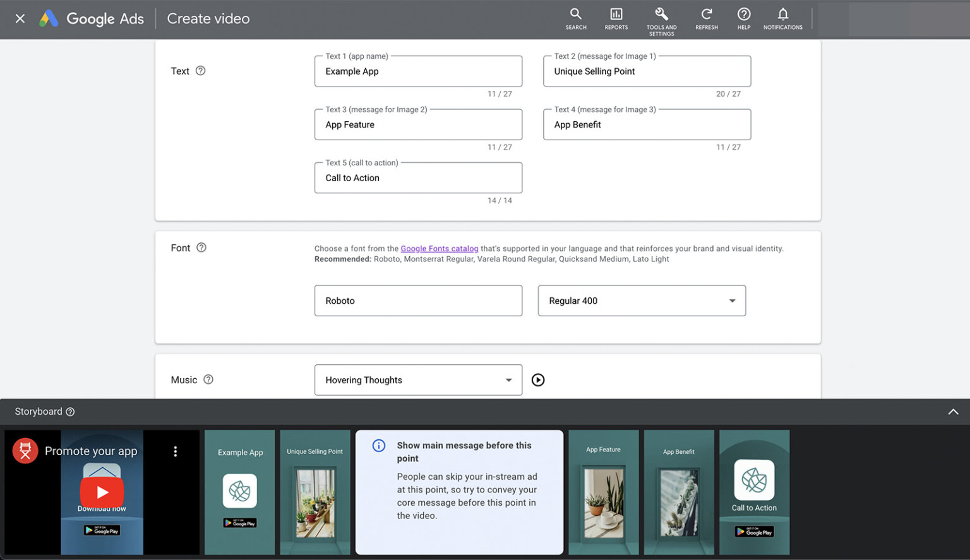The height and width of the screenshot is (560, 970).
Task: Click the Roboto font name field
Action: [x=418, y=301]
